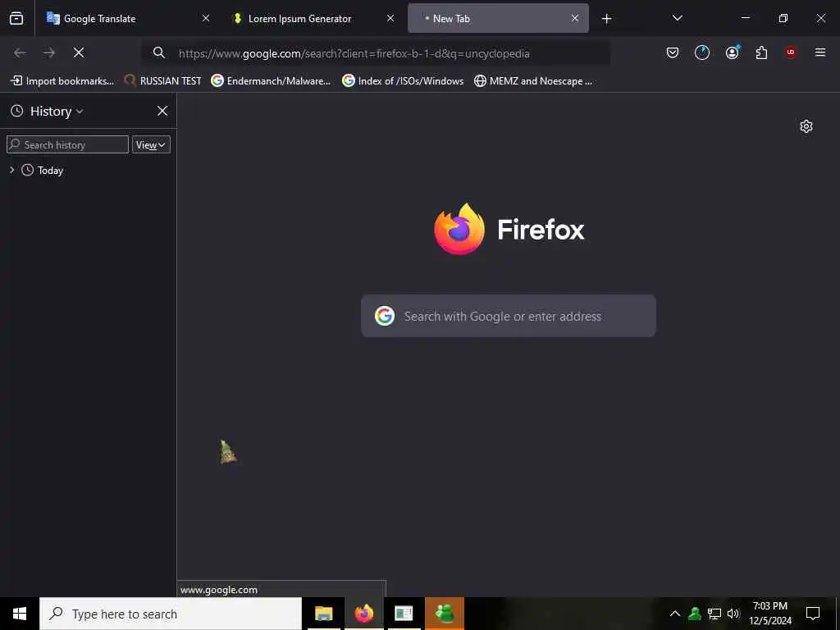The width and height of the screenshot is (840, 630).
Task: Open the View dropdown in History sidebar
Action: pos(151,144)
